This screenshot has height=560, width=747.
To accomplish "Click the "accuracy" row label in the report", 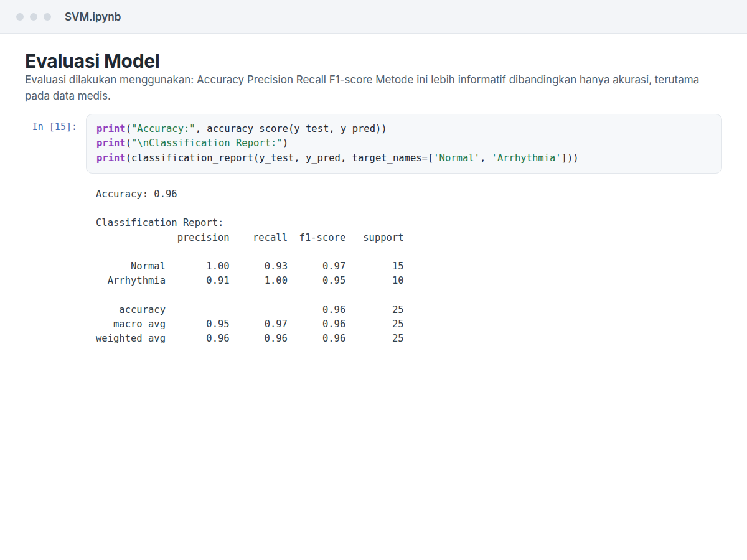I will tap(143, 310).
